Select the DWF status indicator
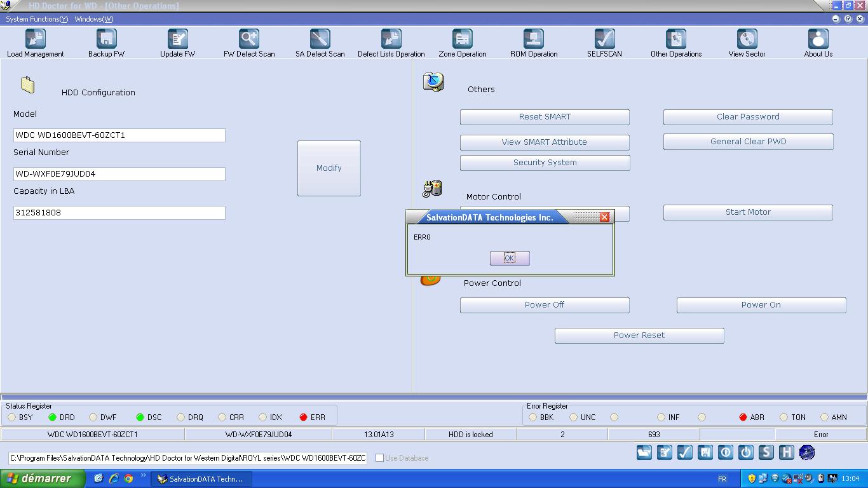Image resolution: width=868 pixels, height=488 pixels. [93, 417]
